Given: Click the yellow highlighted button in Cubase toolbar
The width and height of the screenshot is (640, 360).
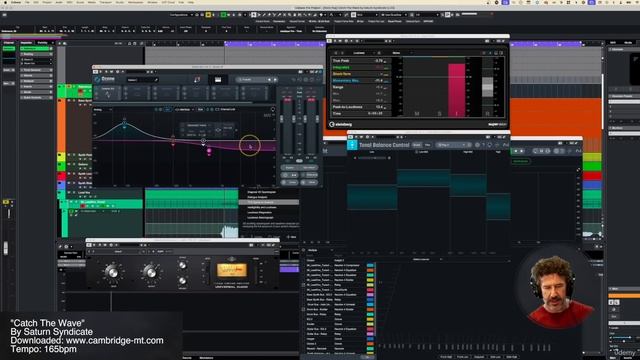Looking at the screenshot, I should [208, 15].
